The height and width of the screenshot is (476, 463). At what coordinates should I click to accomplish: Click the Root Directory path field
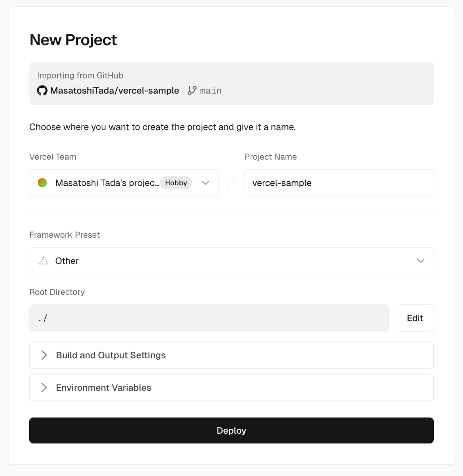[209, 318]
